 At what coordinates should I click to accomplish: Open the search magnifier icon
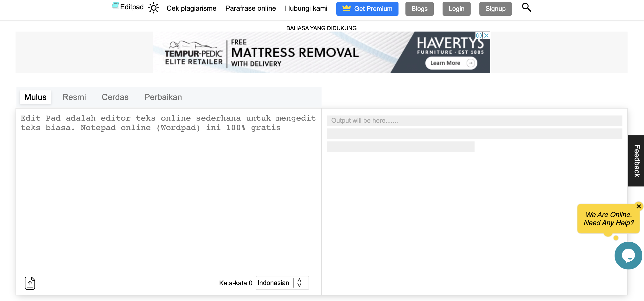(x=526, y=7)
